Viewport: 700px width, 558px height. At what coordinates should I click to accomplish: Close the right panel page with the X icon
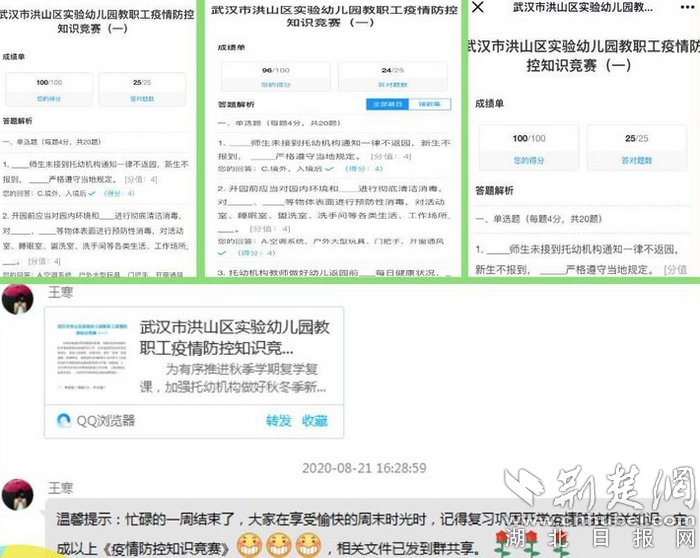tap(478, 7)
